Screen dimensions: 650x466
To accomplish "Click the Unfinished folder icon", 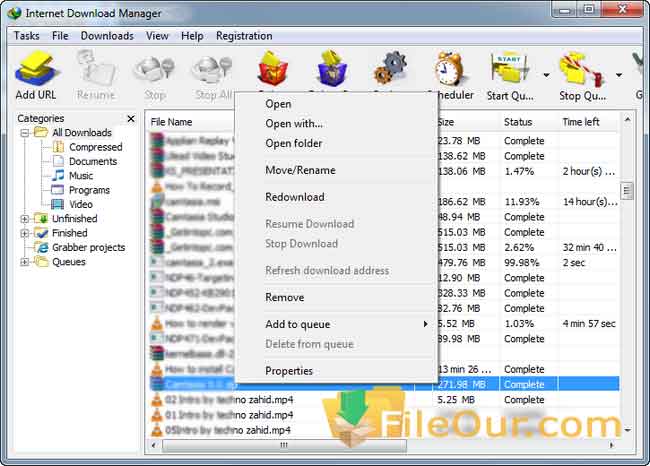I will (41, 218).
